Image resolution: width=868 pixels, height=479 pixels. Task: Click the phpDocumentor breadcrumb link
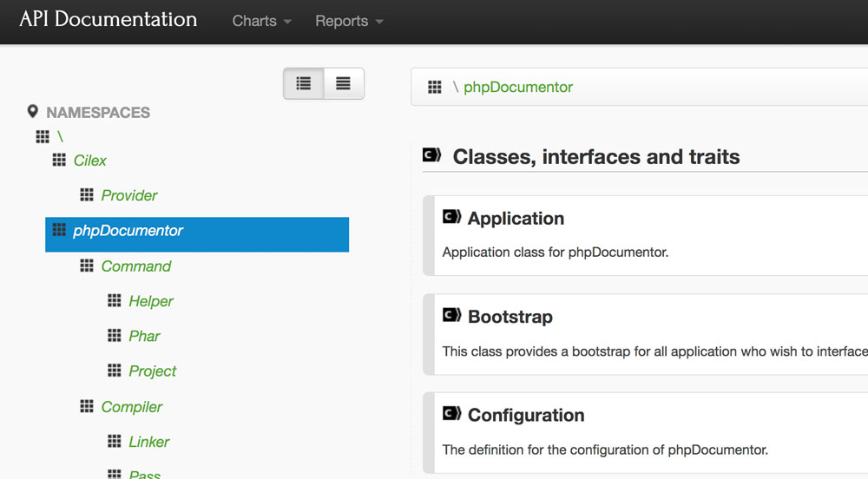click(x=518, y=87)
